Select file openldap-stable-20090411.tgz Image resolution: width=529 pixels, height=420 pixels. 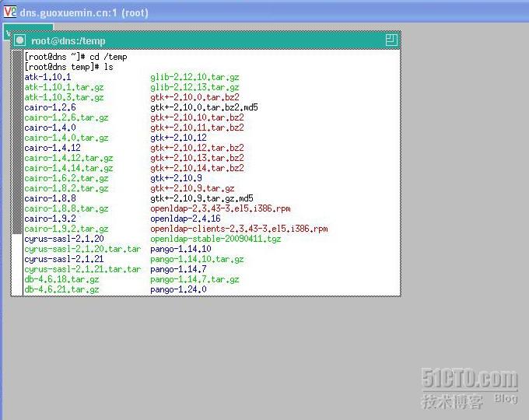(x=215, y=239)
